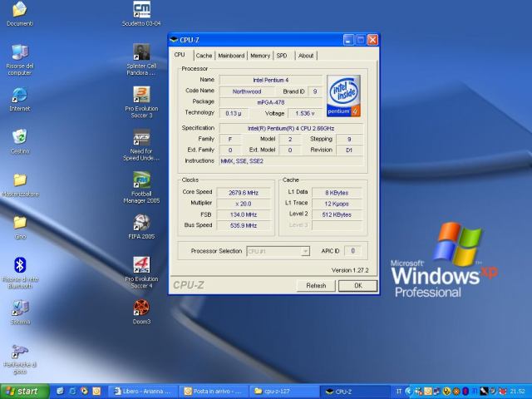This screenshot has height=399, width=532.
Task: Expand hidden system tray icons arrow
Action: click(408, 392)
